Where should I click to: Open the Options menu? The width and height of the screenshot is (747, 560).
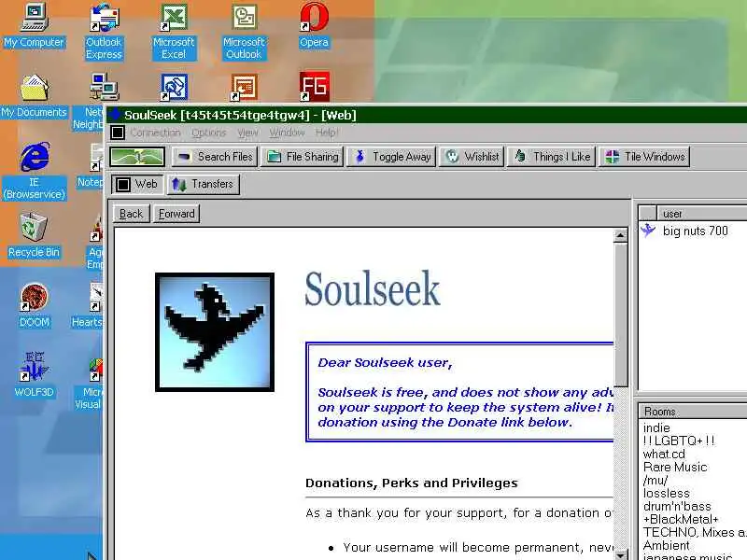(x=208, y=133)
